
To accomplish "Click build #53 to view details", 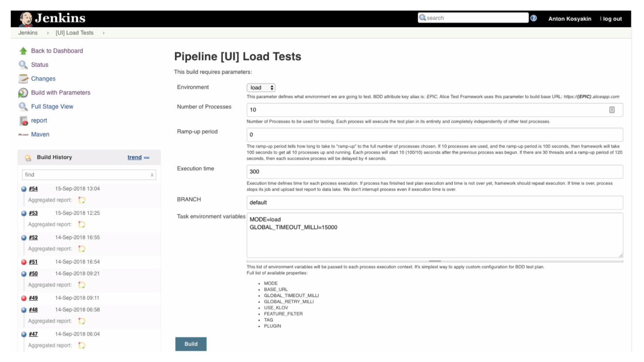I will 33,213.
